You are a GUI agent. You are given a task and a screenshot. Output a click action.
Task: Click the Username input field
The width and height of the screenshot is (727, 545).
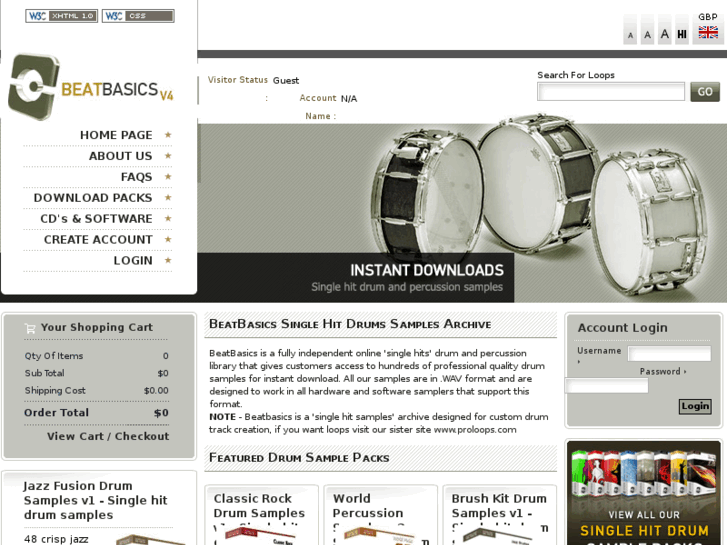(669, 353)
